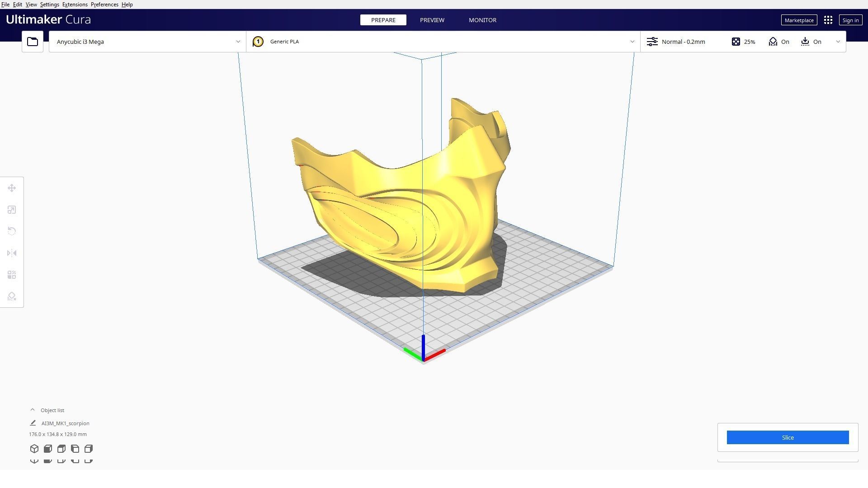868x488 pixels.
Task: Select the Rotate tool
Action: pyautogui.click(x=12, y=231)
